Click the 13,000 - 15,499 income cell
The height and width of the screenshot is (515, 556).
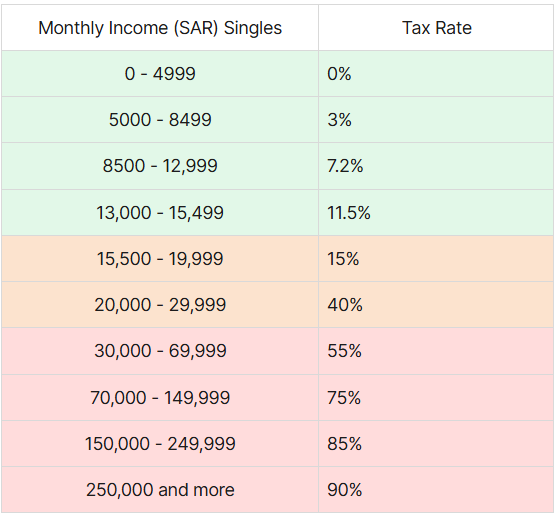click(x=160, y=212)
